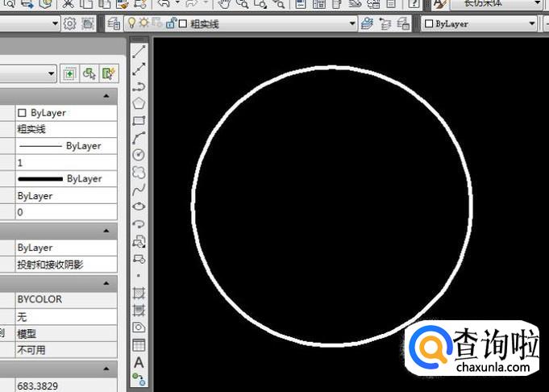The width and height of the screenshot is (549, 392).
Task: Click the Color property ByLayer swatch
Action: [x=22, y=113]
